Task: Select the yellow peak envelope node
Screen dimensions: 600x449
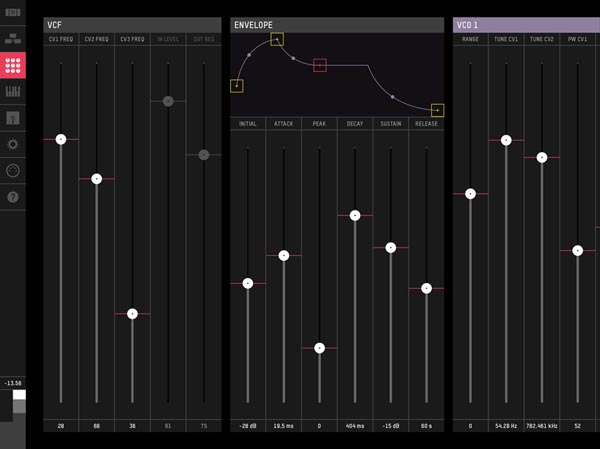Action: pos(277,39)
